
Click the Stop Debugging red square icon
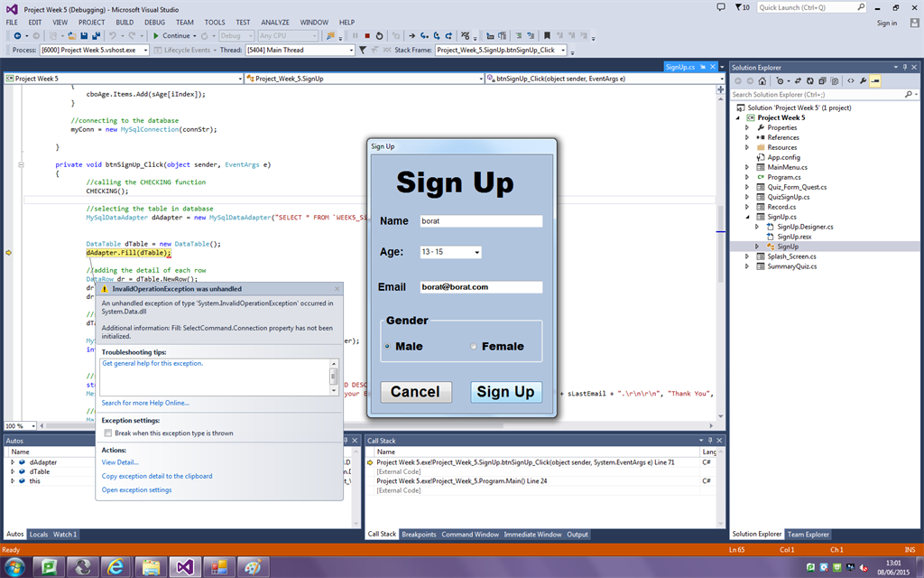pos(367,36)
